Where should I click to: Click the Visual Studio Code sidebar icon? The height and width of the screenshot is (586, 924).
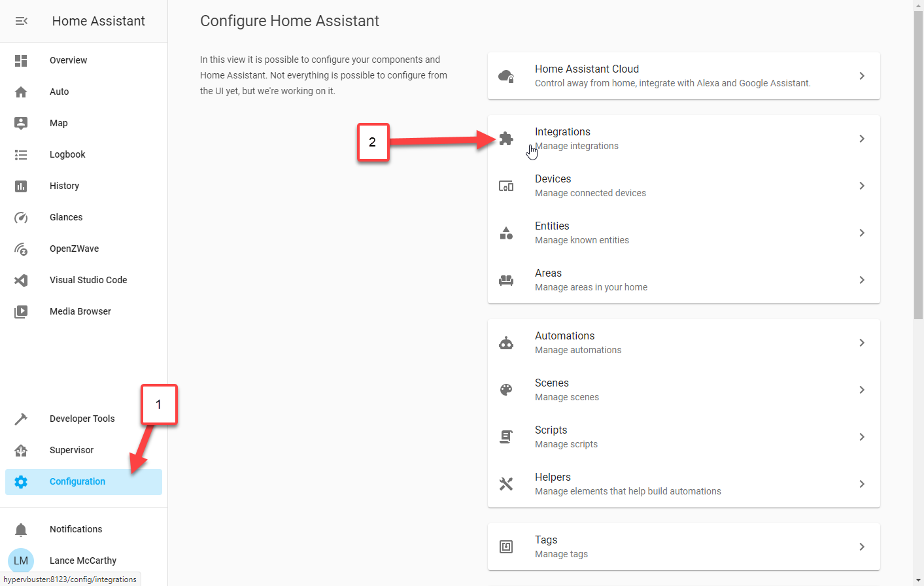tap(21, 280)
